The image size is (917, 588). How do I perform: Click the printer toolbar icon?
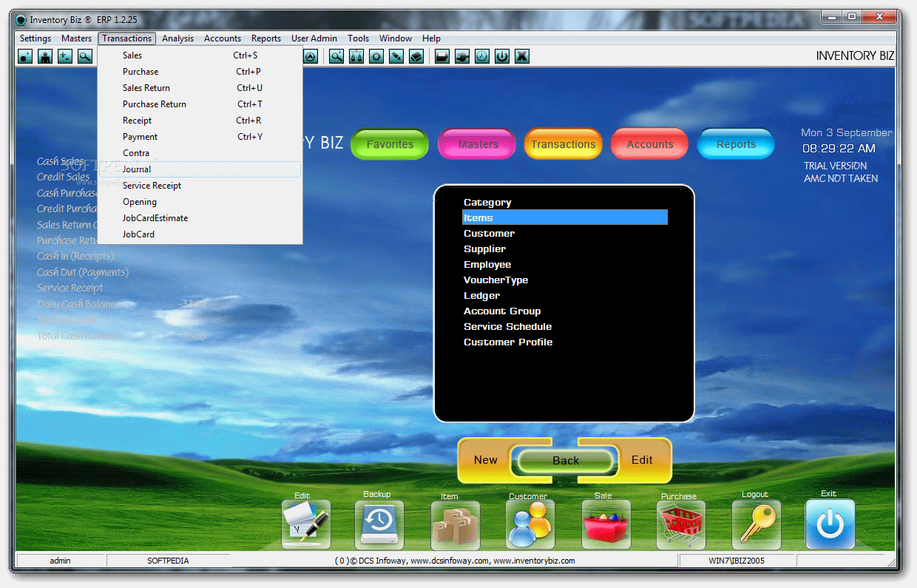pyautogui.click(x=442, y=56)
